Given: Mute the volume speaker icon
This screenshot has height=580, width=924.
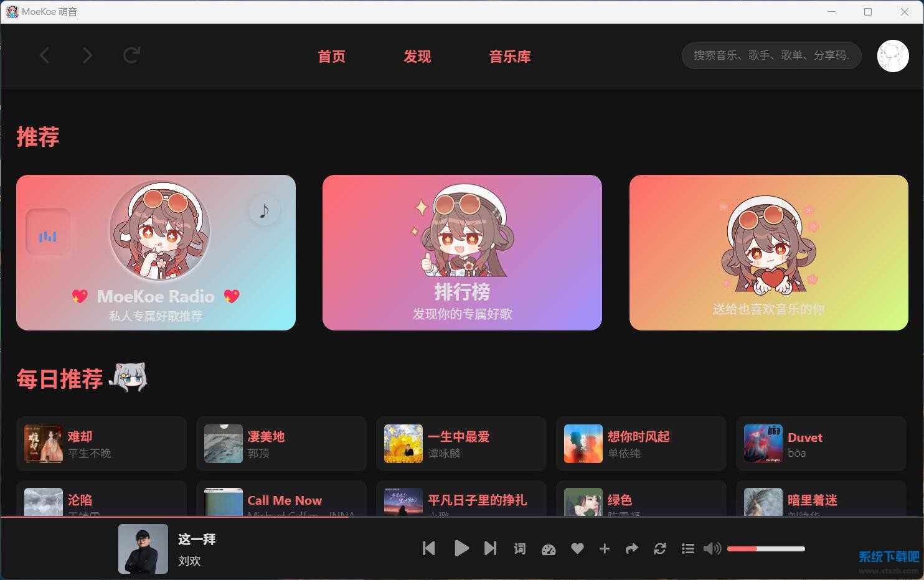Looking at the screenshot, I should tap(712, 549).
